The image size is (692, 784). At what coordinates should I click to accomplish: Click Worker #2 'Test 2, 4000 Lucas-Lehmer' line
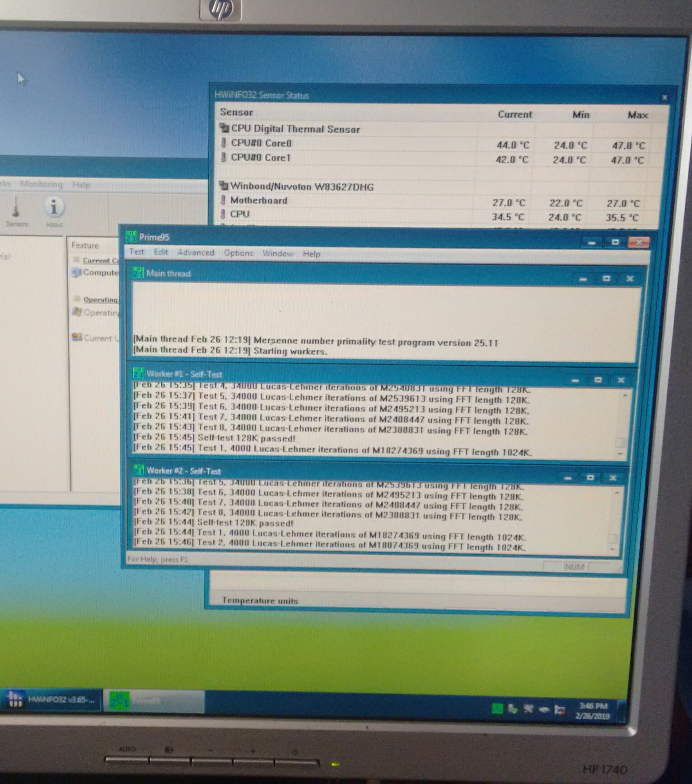329,544
